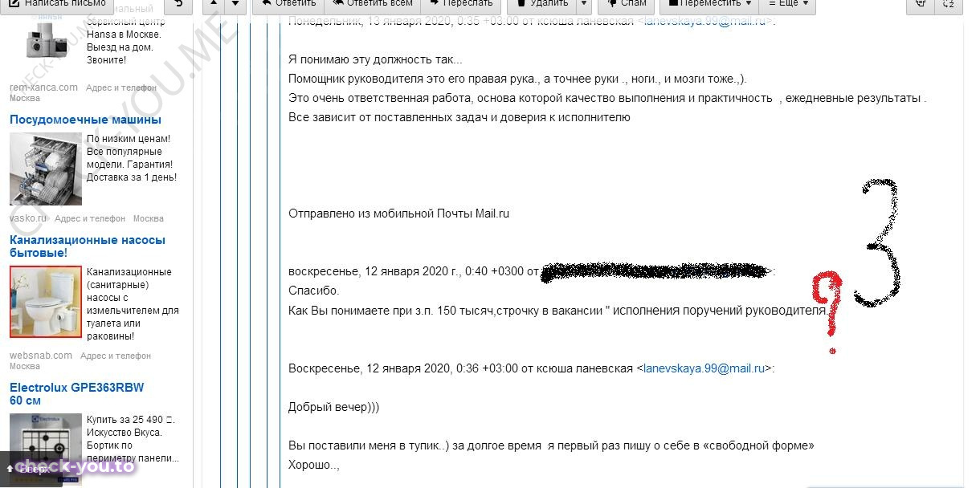Click the toilet pump ad thumbnail
980x488 pixels.
46,302
